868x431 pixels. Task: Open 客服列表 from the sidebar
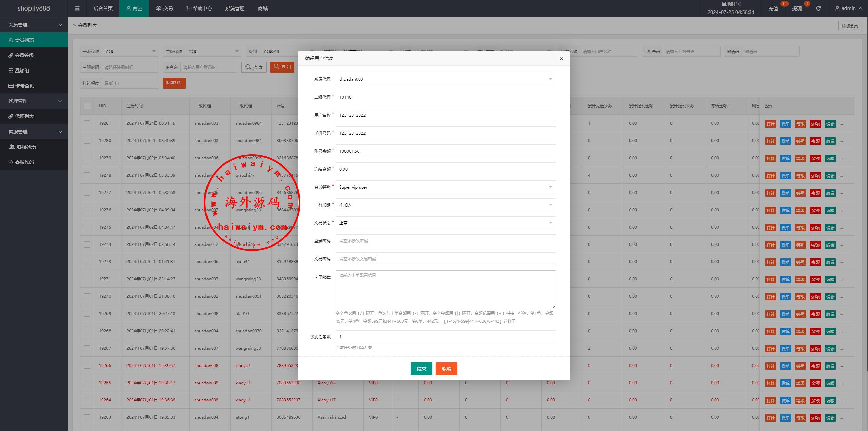(x=26, y=147)
